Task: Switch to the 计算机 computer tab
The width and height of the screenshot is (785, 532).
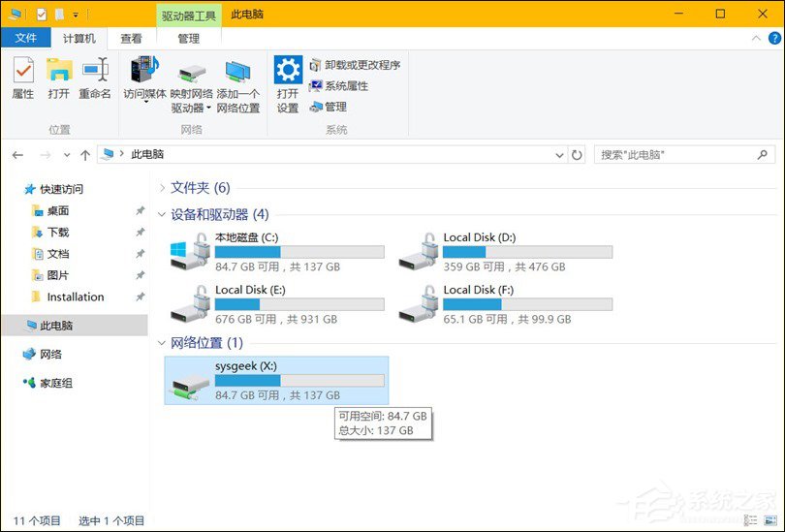Action: click(x=79, y=38)
